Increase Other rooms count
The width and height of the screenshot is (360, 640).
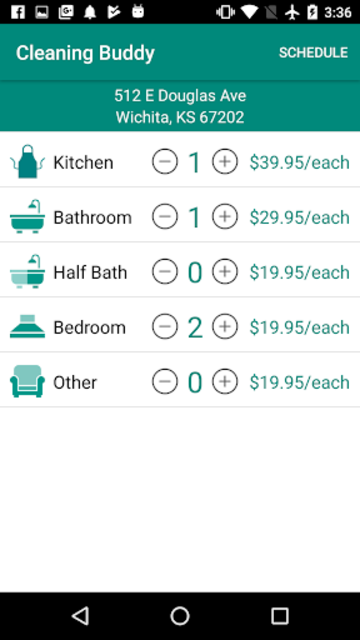click(x=225, y=382)
